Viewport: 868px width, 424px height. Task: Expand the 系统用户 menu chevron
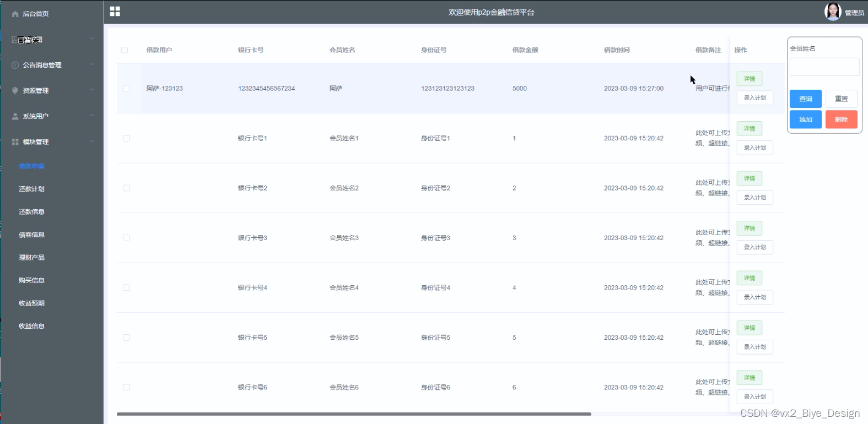[91, 115]
